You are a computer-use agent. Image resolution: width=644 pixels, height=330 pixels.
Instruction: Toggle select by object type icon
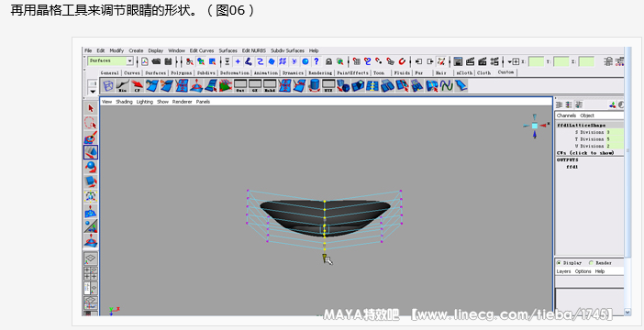click(201, 61)
